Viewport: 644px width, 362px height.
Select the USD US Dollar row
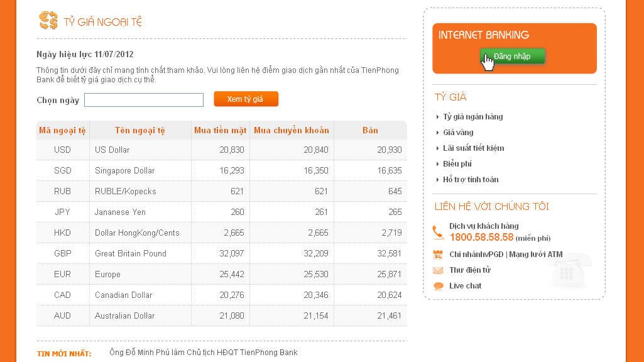point(221,150)
